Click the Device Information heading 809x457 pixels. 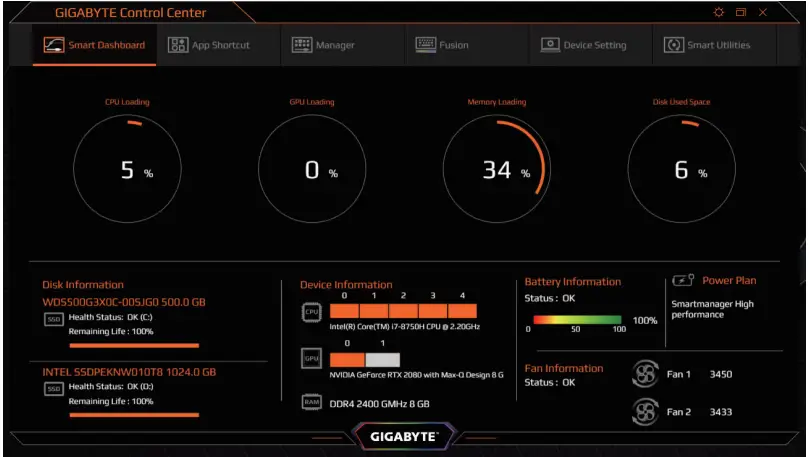(346, 285)
